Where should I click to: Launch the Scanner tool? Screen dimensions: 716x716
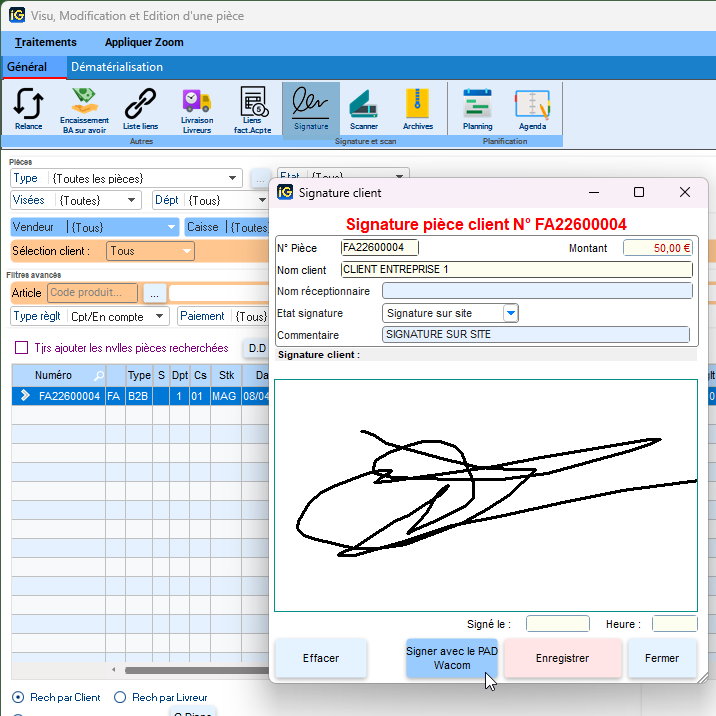[x=364, y=108]
